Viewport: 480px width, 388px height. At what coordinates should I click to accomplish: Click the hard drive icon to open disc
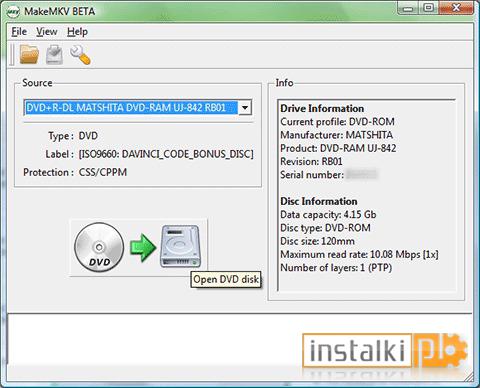click(180, 246)
